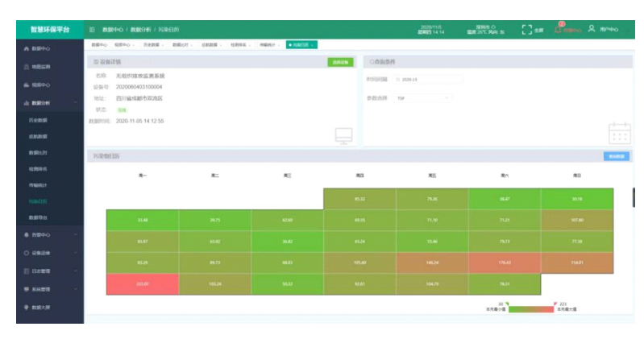Click the blue query data button
The width and height of the screenshot is (644, 339).
616,156
